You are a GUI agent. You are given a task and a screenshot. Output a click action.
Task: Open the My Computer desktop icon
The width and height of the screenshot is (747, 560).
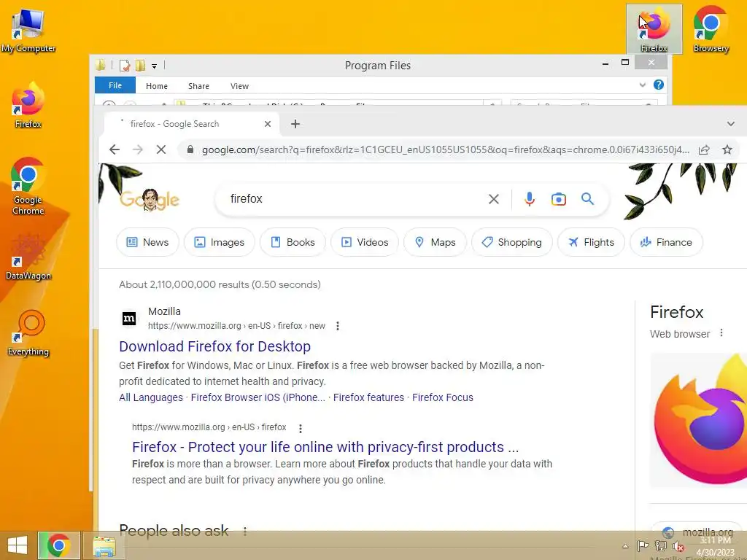click(28, 29)
